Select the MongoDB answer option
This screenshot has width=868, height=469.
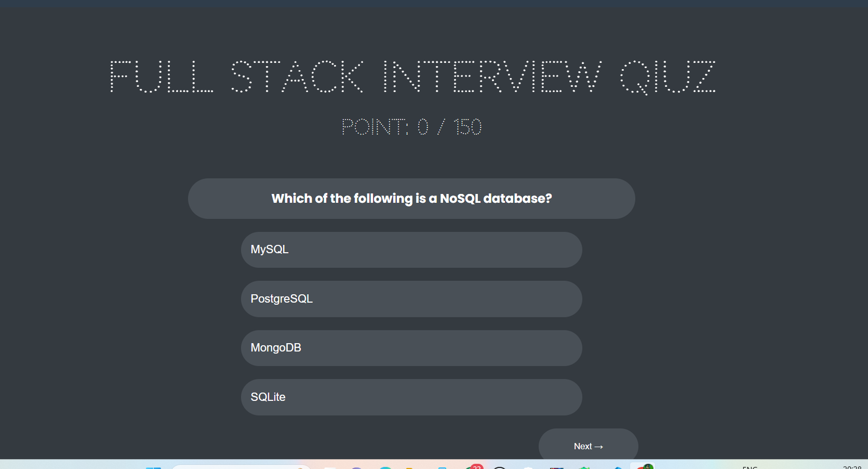coord(411,348)
